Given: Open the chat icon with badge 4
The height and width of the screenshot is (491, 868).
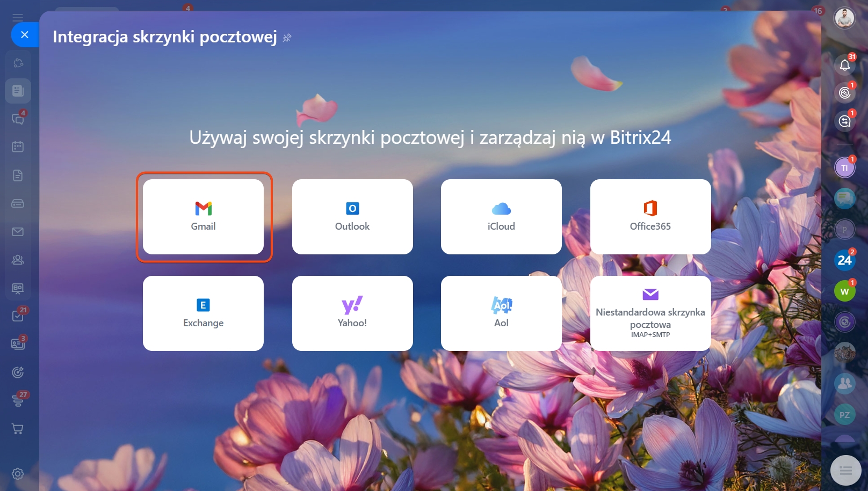Looking at the screenshot, I should point(18,119).
